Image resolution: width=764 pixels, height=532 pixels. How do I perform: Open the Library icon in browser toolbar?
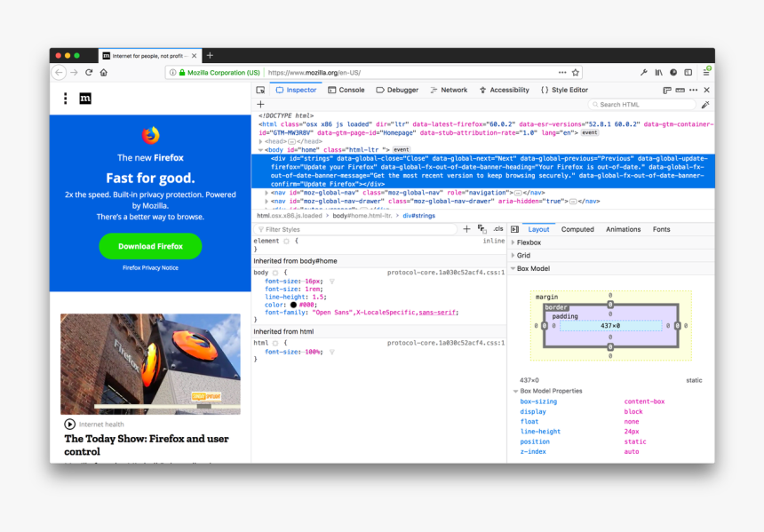pyautogui.click(x=659, y=73)
